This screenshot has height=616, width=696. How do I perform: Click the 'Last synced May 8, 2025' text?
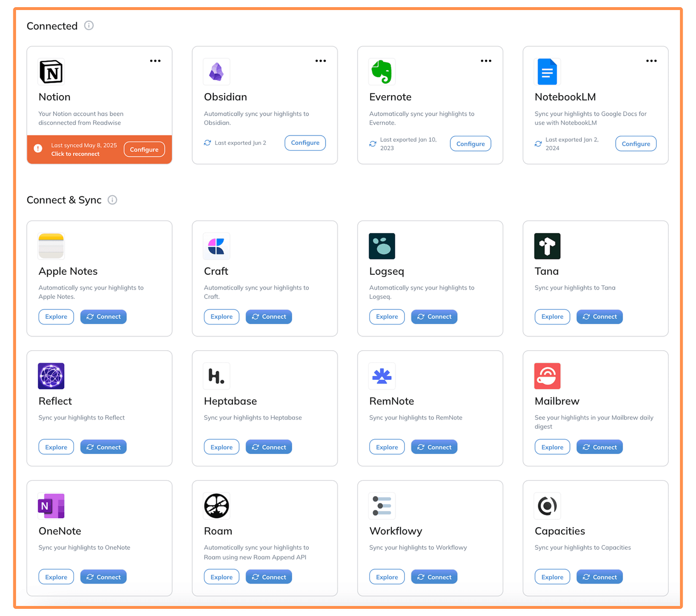coord(84,145)
